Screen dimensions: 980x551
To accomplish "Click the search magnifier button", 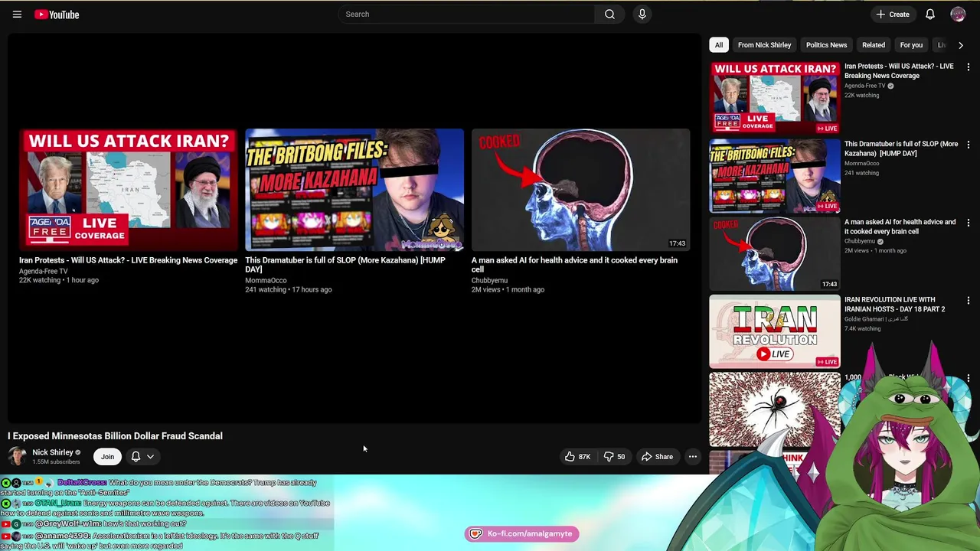I will (609, 14).
